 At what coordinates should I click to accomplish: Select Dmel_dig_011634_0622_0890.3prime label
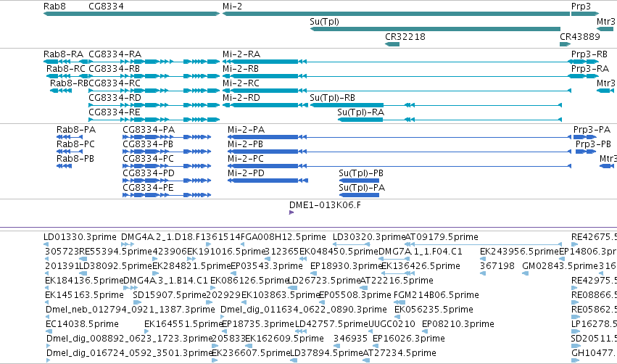303,310
